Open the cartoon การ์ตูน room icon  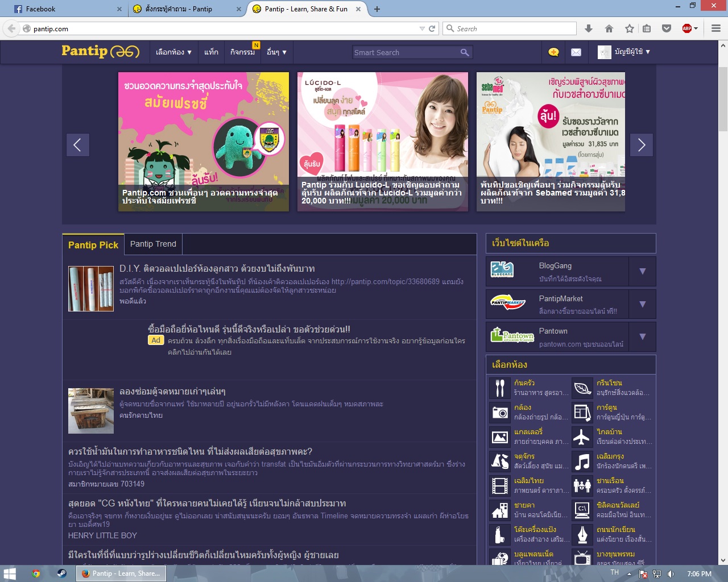pos(582,413)
